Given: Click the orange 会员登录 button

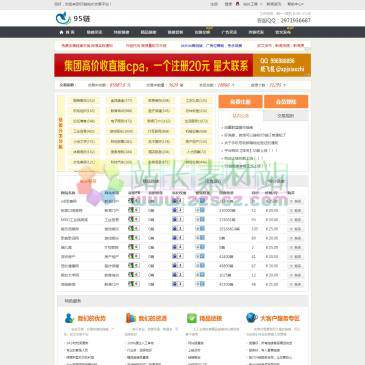Looking at the screenshot, I should coord(286,102).
